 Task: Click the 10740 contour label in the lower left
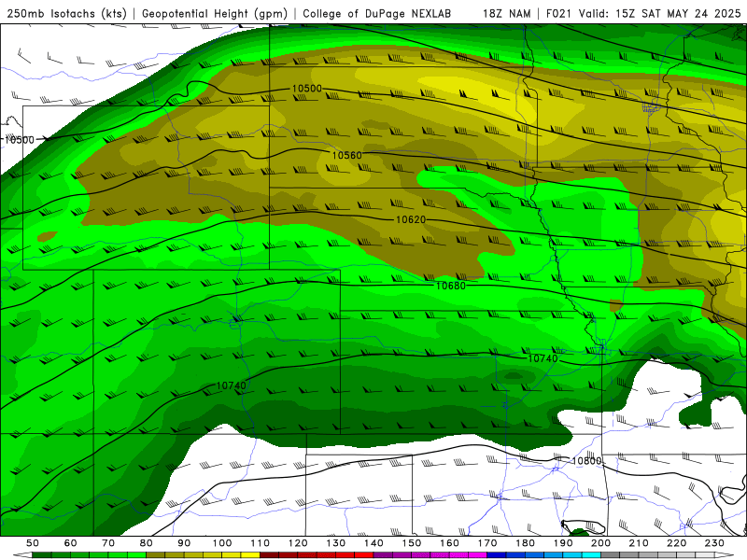[231, 385]
